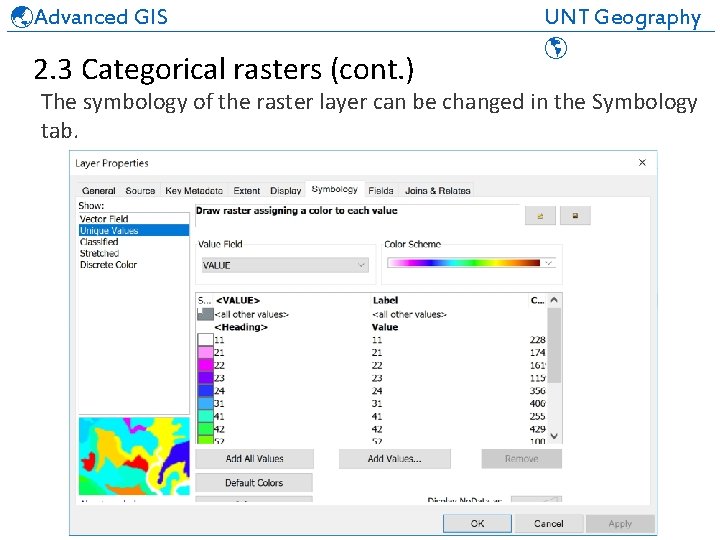Click the Advanced GIS globe logo
The height and width of the screenshot is (540, 720).
click(x=21, y=17)
